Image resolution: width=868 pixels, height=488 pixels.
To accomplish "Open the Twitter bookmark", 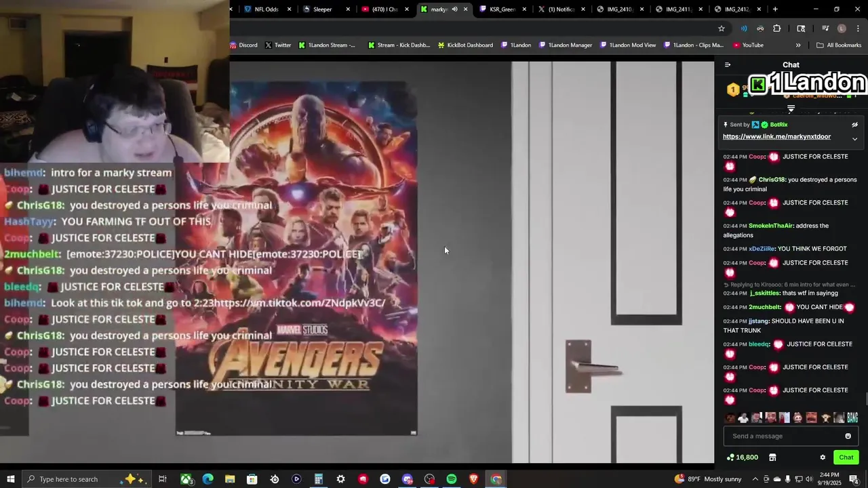I will click(278, 45).
